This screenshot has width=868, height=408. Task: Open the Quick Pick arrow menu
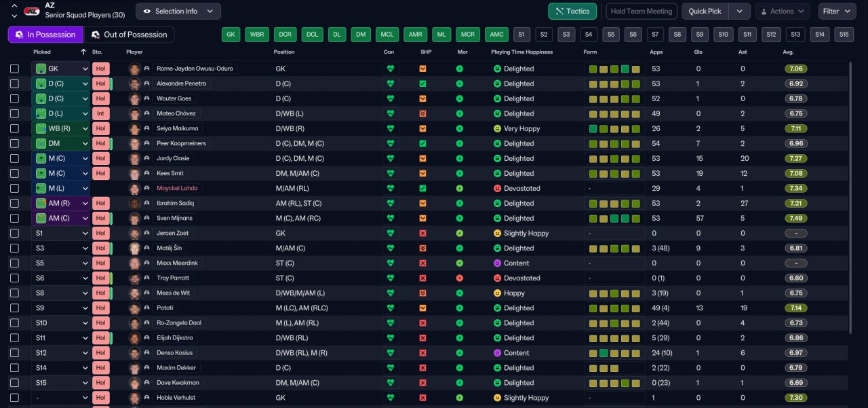pyautogui.click(x=739, y=11)
